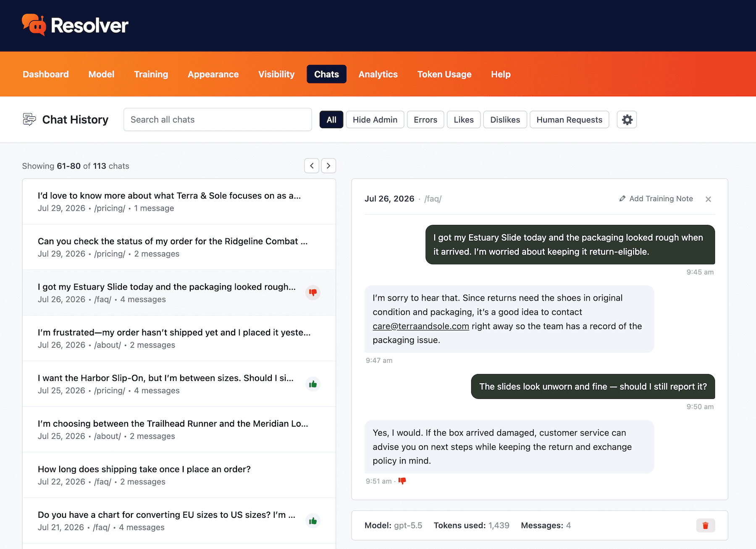Click the Search all chats field
Viewport: 756px width, 549px height.
(x=218, y=120)
